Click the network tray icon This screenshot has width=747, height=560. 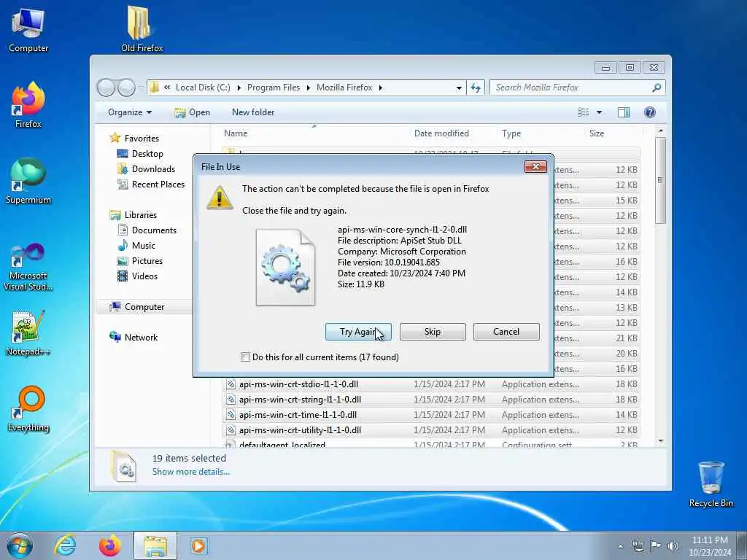coord(638,545)
